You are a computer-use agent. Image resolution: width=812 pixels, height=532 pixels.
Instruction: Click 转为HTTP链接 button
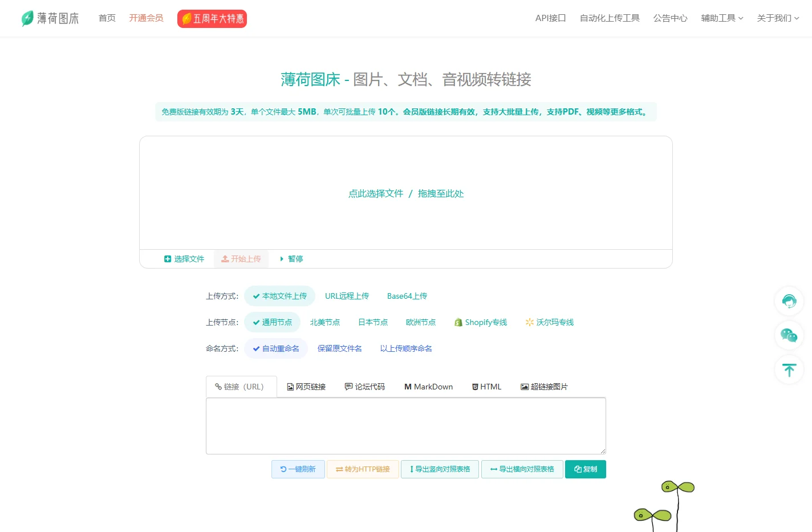(x=363, y=469)
